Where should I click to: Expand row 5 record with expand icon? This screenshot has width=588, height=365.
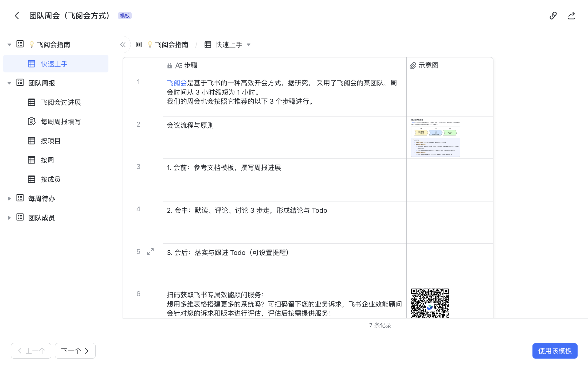point(151,251)
